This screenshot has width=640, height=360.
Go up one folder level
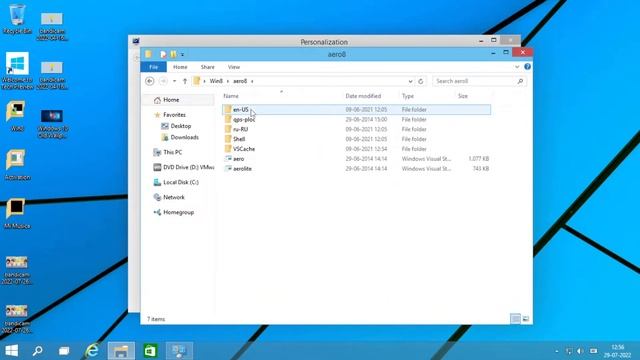(185, 81)
